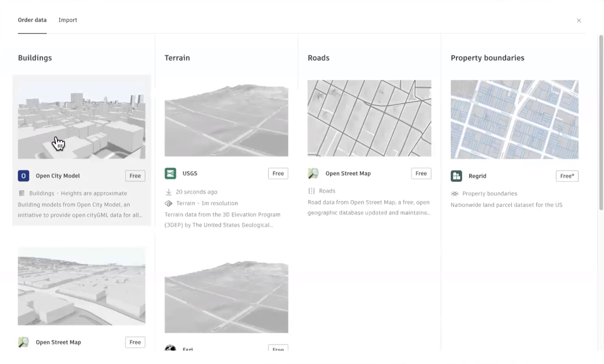Click the Open City Model title text
Image resolution: width=604 pixels, height=364 pixels.
tap(58, 176)
